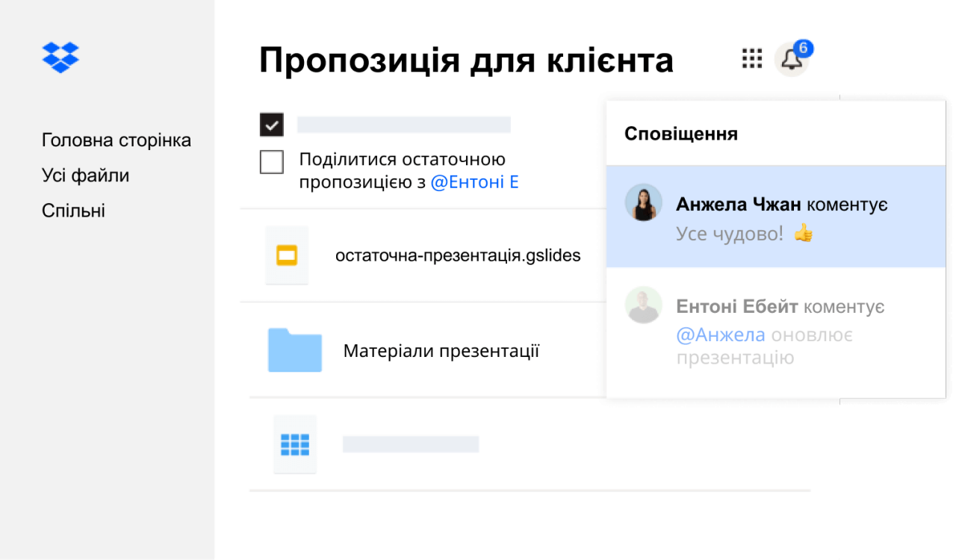Uncheck the completed first task checkbox
This screenshot has width=956, height=560.
coord(271,124)
